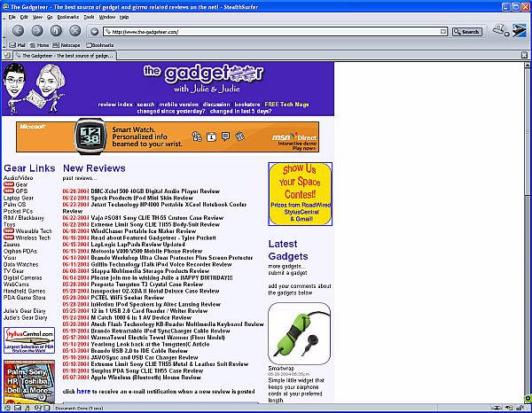Go to Home from the personal toolbar
Image resolution: width=532 pixels, height=413 pixels.
[39, 44]
